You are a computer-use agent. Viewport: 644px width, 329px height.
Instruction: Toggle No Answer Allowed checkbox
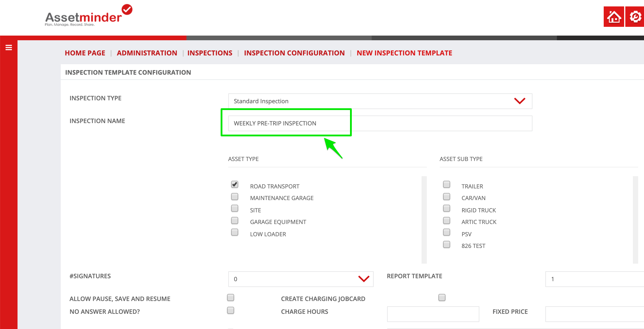231,310
